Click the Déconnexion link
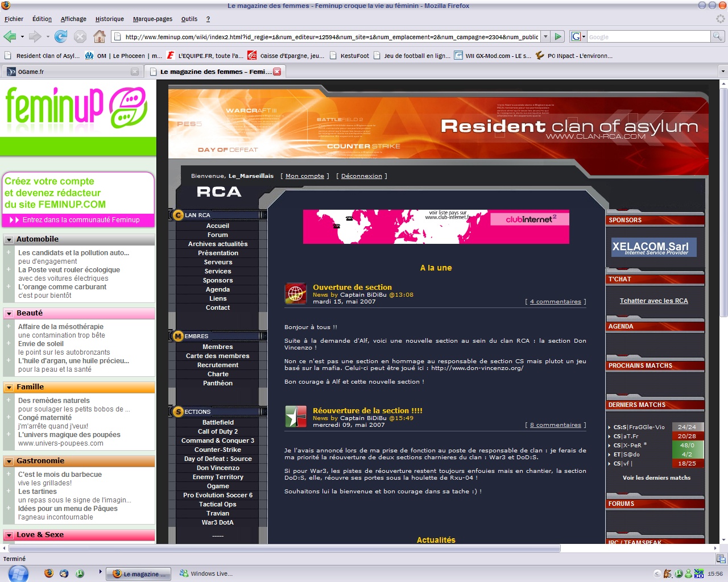728x582 pixels. [x=361, y=176]
